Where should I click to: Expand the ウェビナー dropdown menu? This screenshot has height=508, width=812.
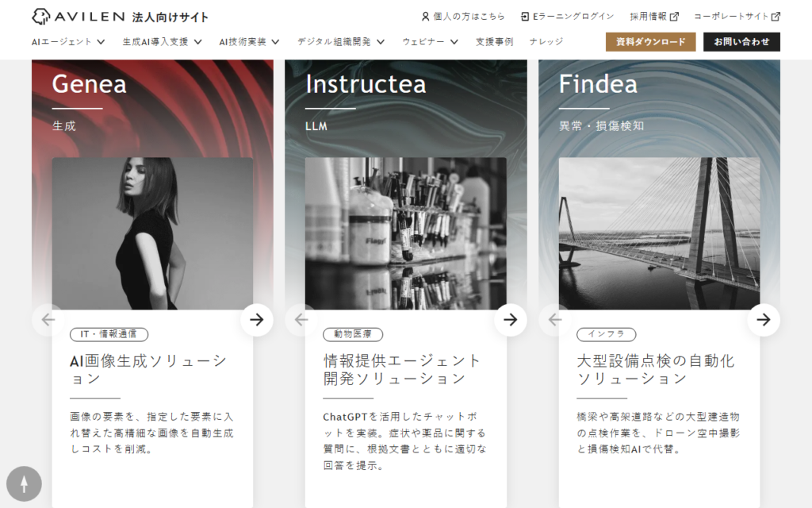[x=431, y=42]
